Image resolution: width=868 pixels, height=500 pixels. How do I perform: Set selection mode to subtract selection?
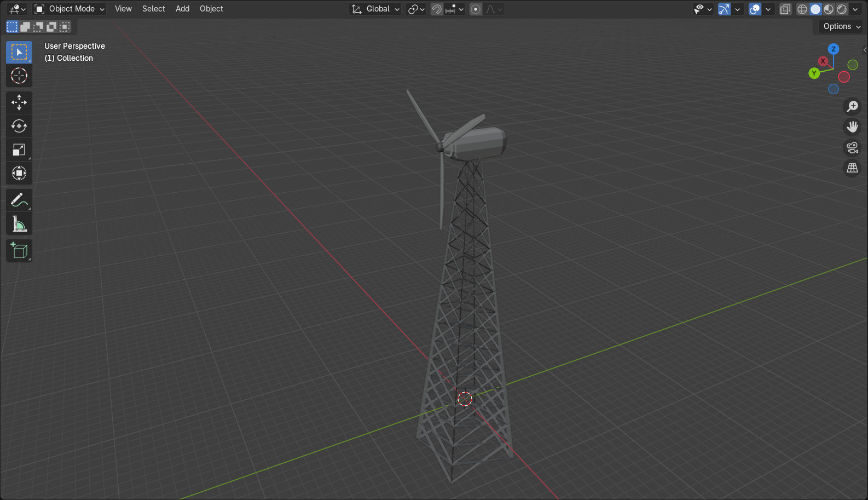(x=38, y=26)
